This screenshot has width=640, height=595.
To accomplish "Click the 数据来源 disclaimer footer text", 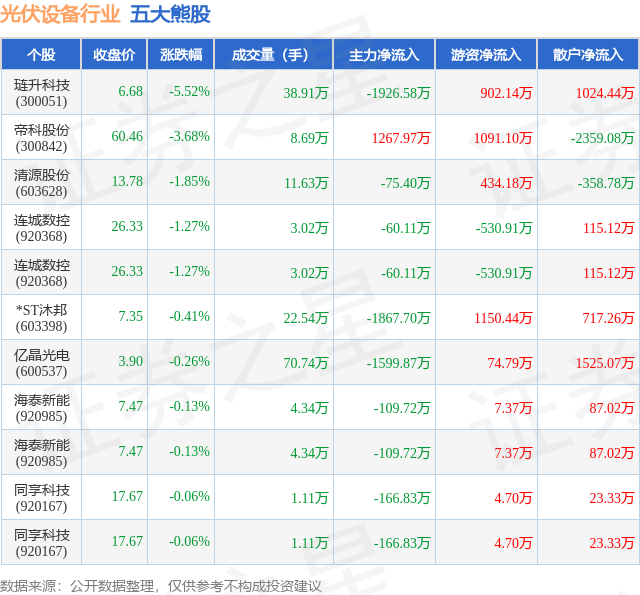I will coord(161,586).
